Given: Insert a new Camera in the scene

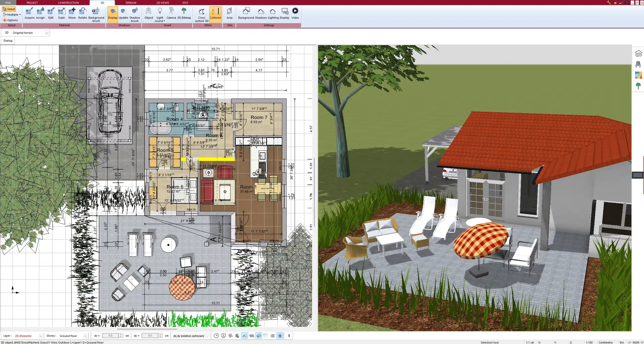Looking at the screenshot, I should click(171, 13).
